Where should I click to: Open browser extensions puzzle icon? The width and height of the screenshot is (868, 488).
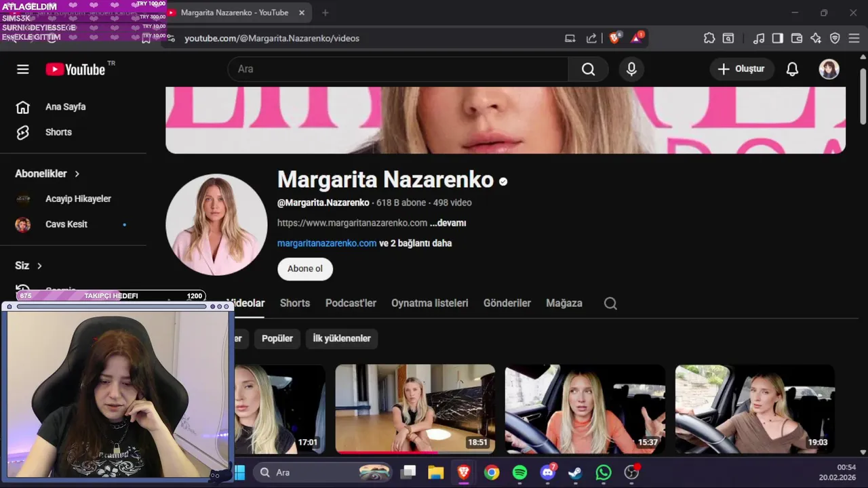[x=709, y=38]
